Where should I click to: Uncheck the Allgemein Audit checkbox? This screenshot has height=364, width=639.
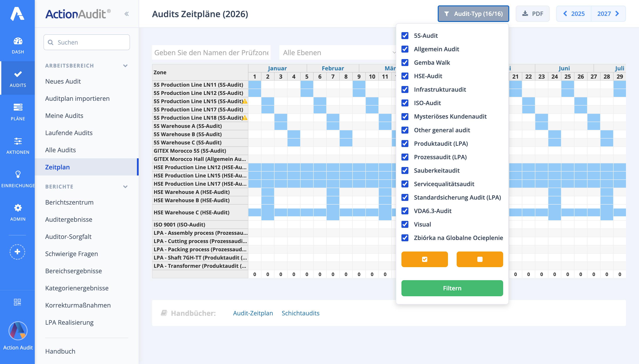point(405,49)
